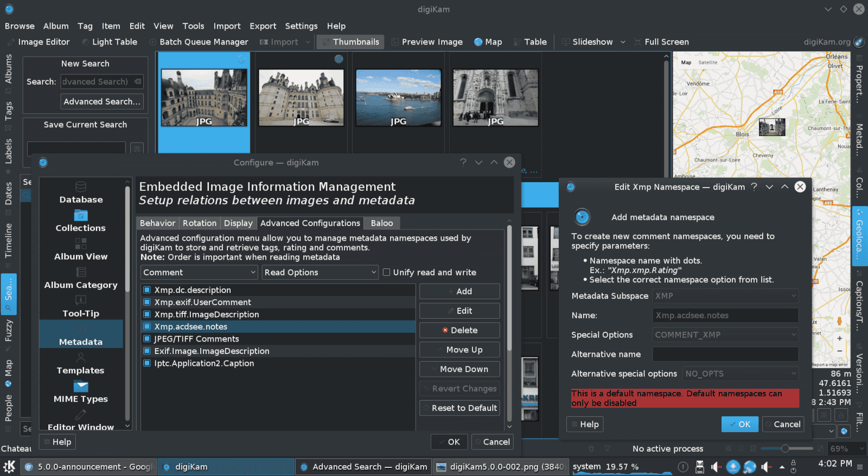868x476 pixels.
Task: Open the Settings menu
Action: tap(301, 26)
